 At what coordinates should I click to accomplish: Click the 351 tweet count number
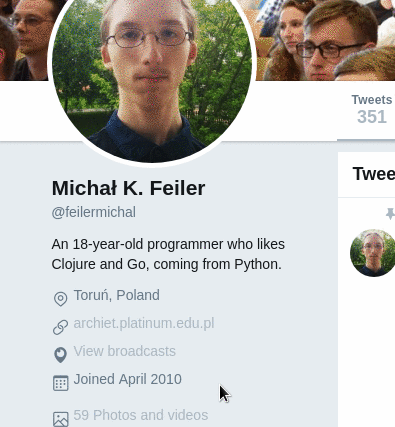click(372, 117)
